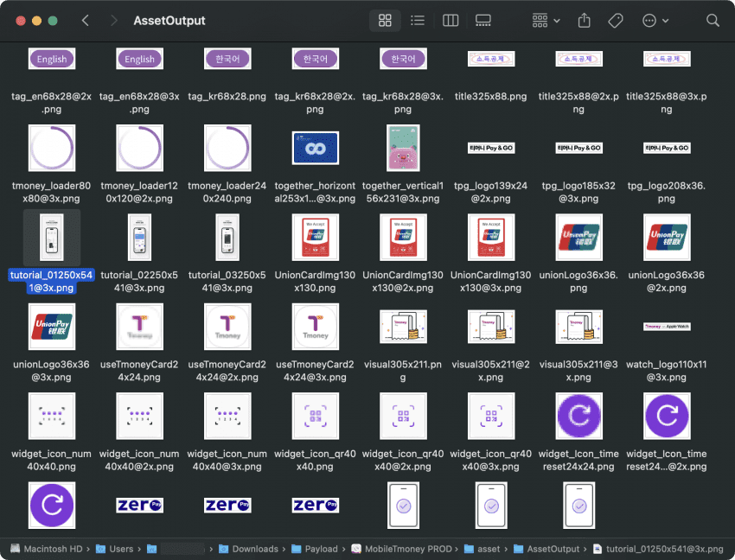Click the tpg_logo185x32@3x.png filename

[578, 192]
